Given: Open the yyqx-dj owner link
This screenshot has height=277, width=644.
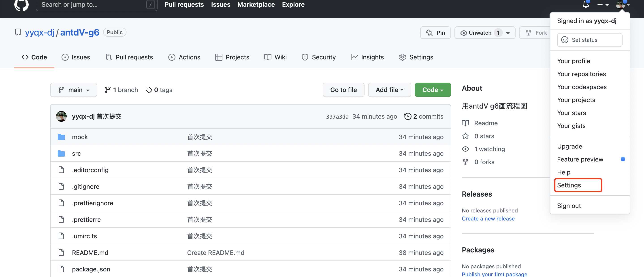Looking at the screenshot, I should click(x=40, y=32).
